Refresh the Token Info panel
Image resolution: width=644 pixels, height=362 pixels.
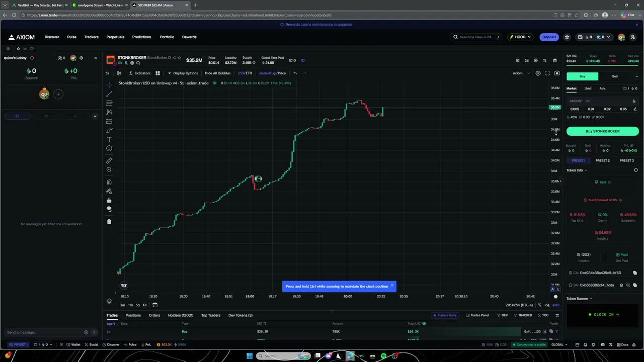[x=635, y=170]
